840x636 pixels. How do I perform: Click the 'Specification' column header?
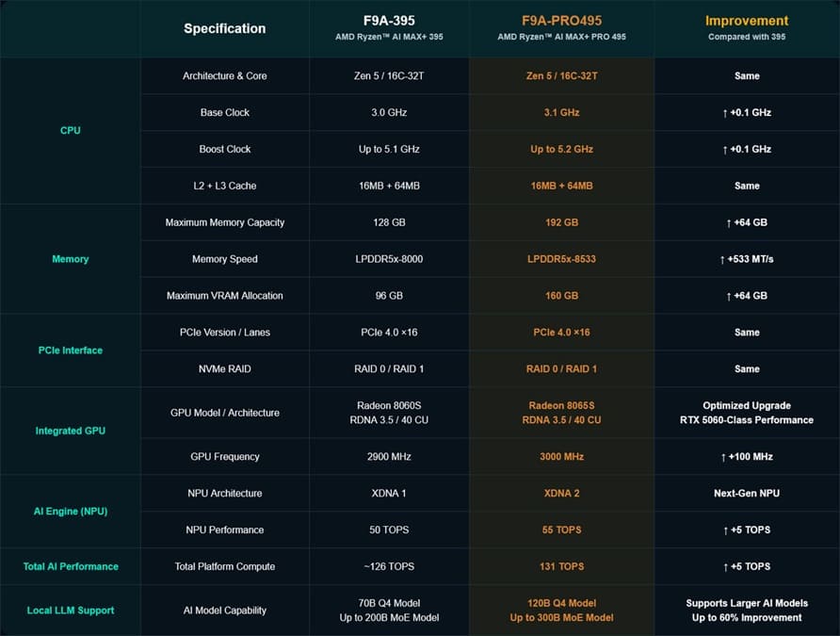pos(224,28)
